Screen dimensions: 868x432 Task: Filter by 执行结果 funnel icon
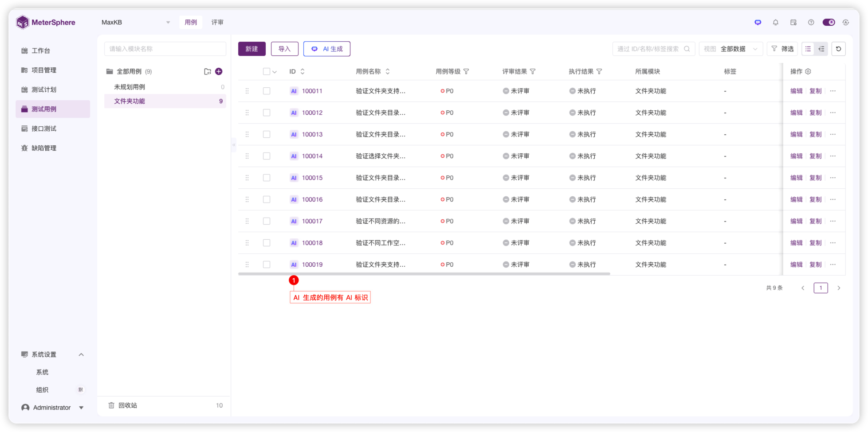(x=599, y=71)
